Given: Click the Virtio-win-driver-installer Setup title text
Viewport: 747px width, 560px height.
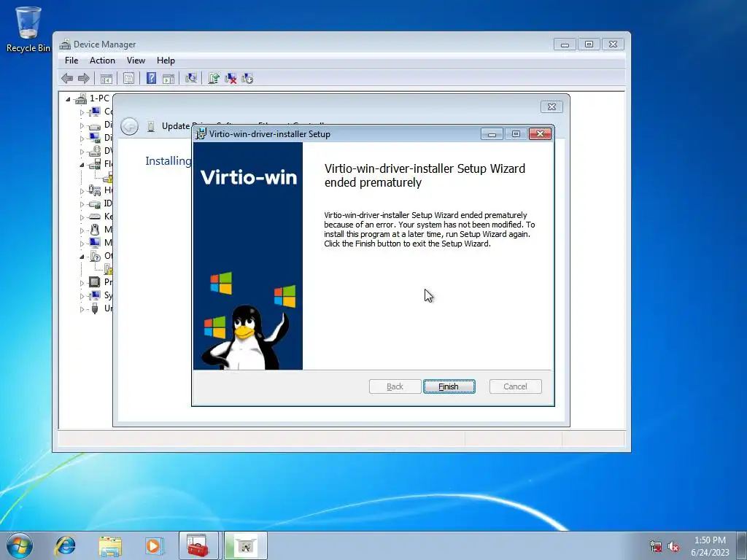Looking at the screenshot, I should coord(270,134).
